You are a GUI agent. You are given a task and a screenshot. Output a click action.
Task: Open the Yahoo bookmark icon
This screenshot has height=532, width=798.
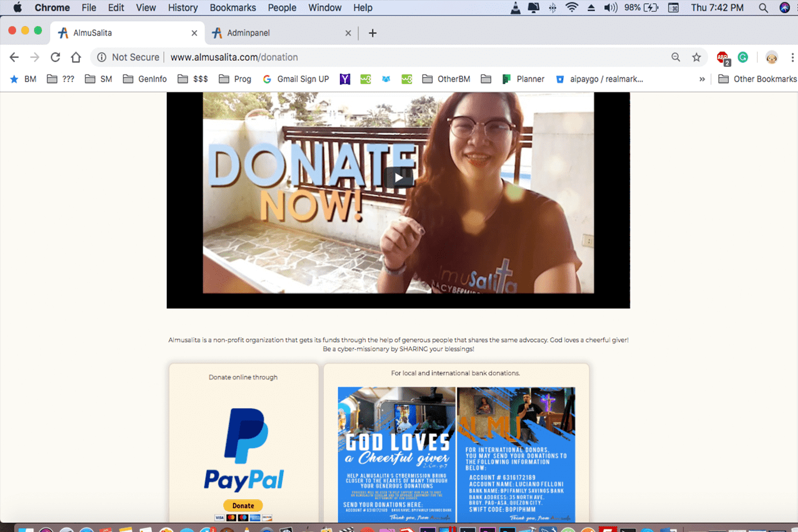point(345,79)
